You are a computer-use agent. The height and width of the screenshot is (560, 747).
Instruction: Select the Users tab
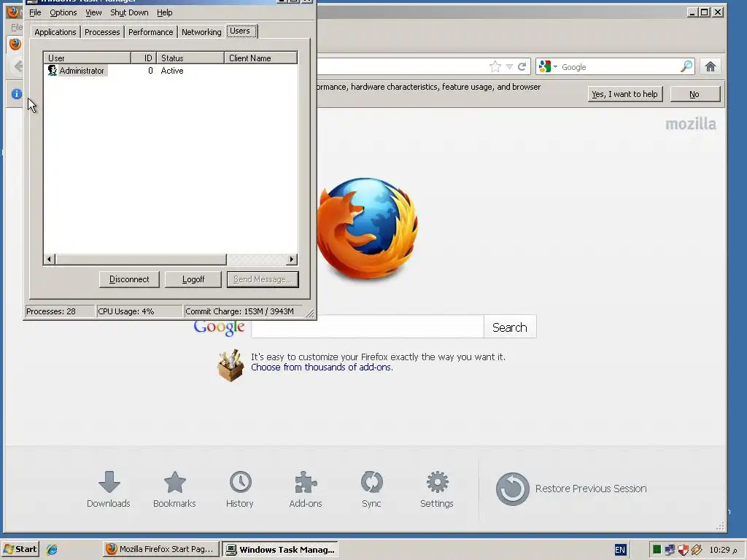click(241, 31)
